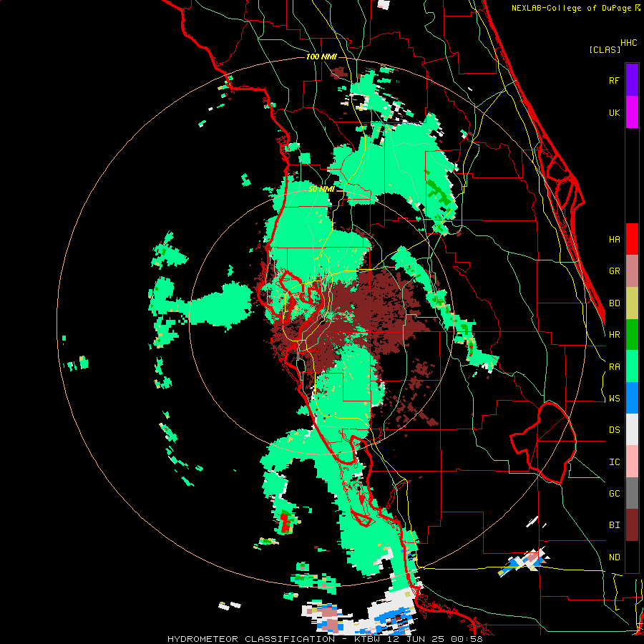This screenshot has height=644, width=644.
Task: Click the '00:58' timestamp text
Action: tap(467, 639)
